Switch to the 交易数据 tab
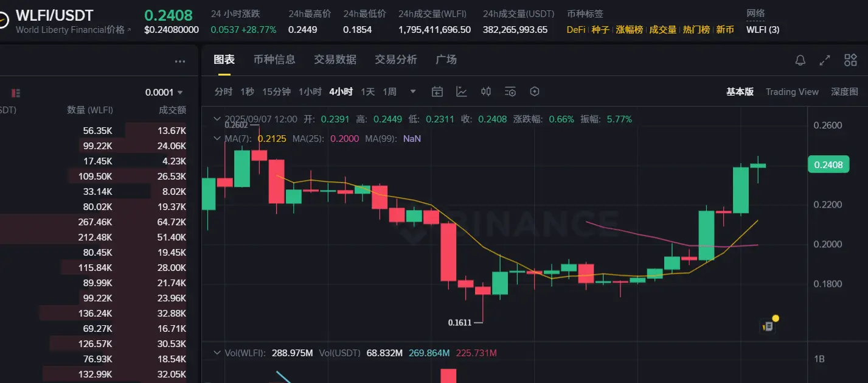Viewport: 868px width, 383px height. (335, 60)
